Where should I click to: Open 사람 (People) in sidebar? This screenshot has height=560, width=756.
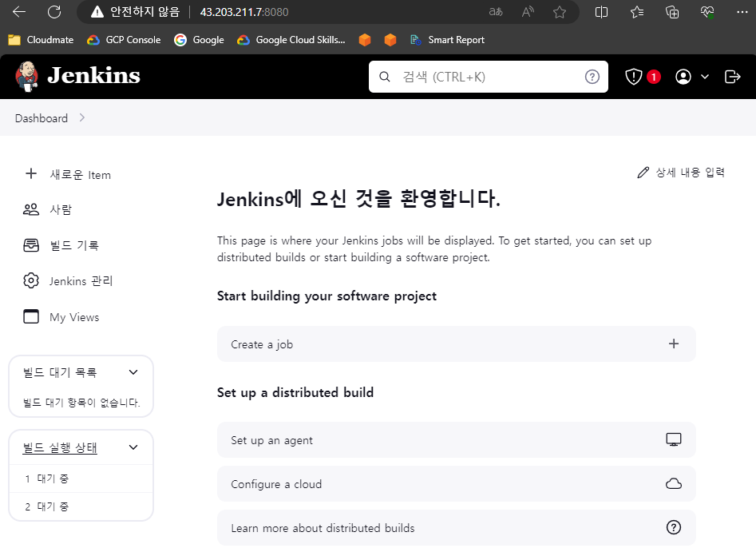(48, 209)
